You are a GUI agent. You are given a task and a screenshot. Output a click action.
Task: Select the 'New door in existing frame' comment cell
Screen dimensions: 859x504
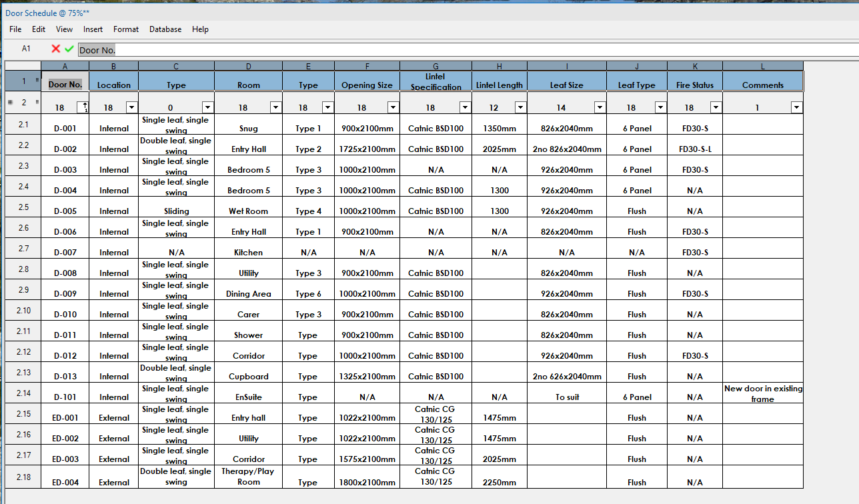click(762, 393)
